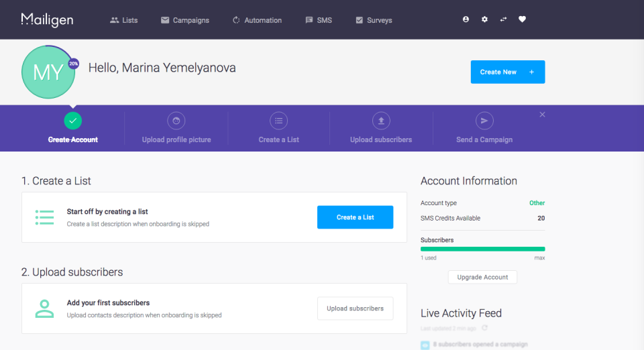644x350 pixels.
Task: Click the blue Create a List button
Action: coord(356,217)
